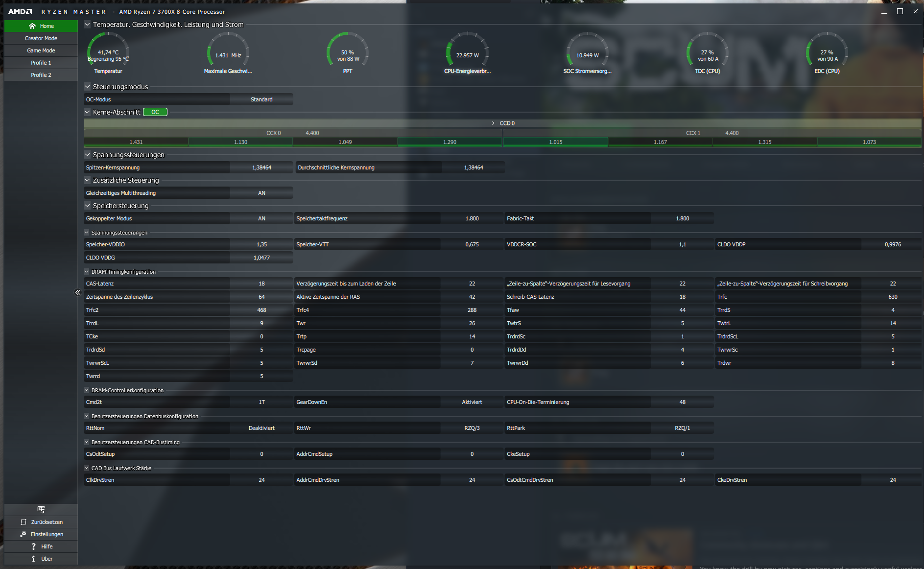This screenshot has width=924, height=569.
Task: Click the profile copy icon above Zurücksetzen
Action: tap(41, 510)
